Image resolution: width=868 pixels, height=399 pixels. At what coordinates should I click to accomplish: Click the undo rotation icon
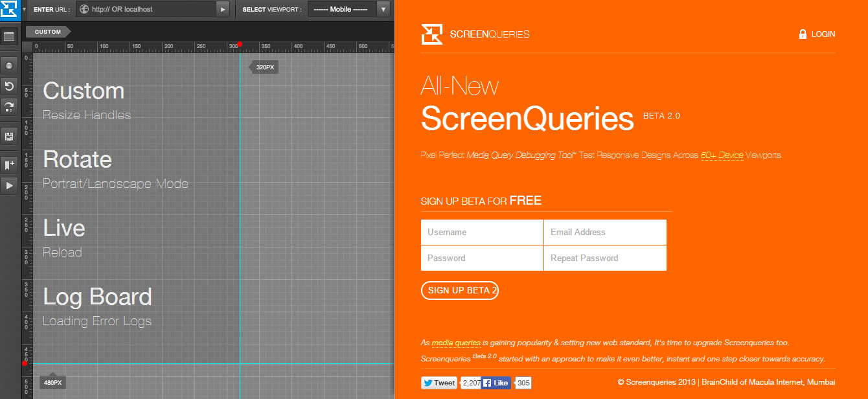(x=9, y=85)
